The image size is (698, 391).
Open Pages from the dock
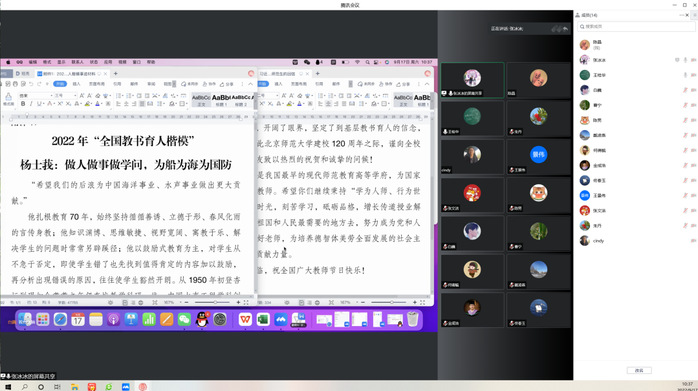166,319
